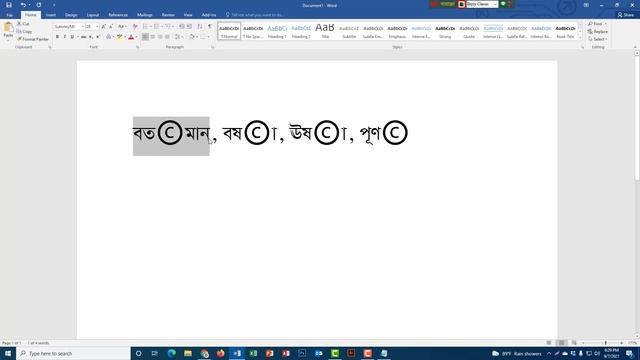The width and height of the screenshot is (640, 360).
Task: Toggle Subscript formatting
Action: coord(91,37)
